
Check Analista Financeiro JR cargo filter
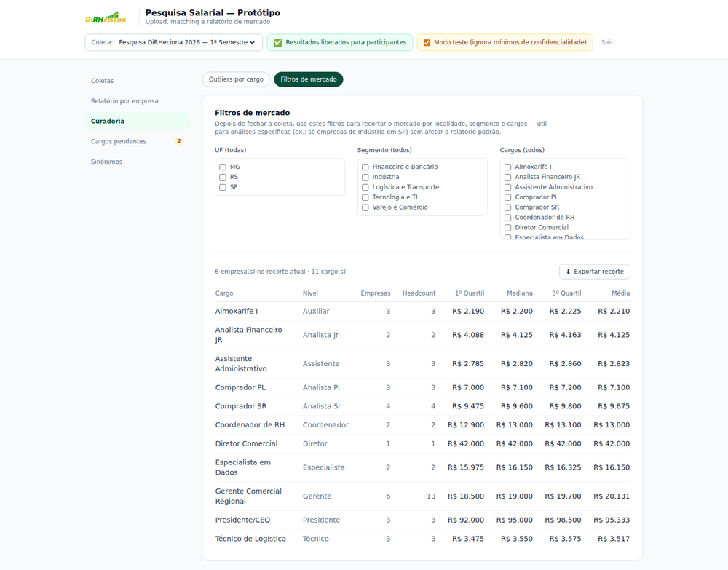click(x=508, y=178)
